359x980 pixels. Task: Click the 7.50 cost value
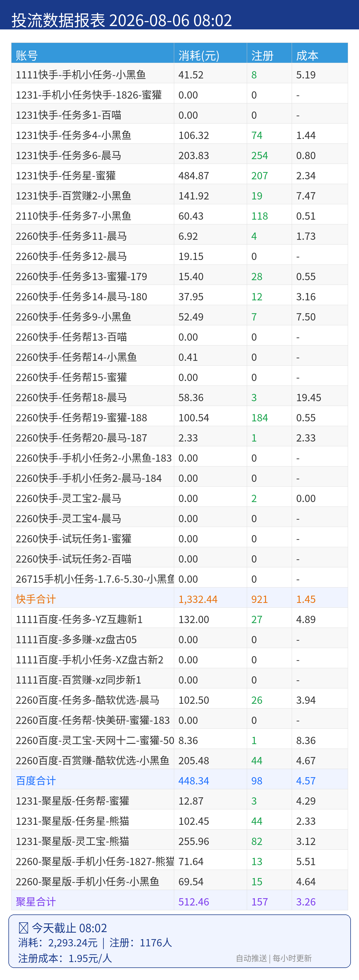pyautogui.click(x=306, y=317)
